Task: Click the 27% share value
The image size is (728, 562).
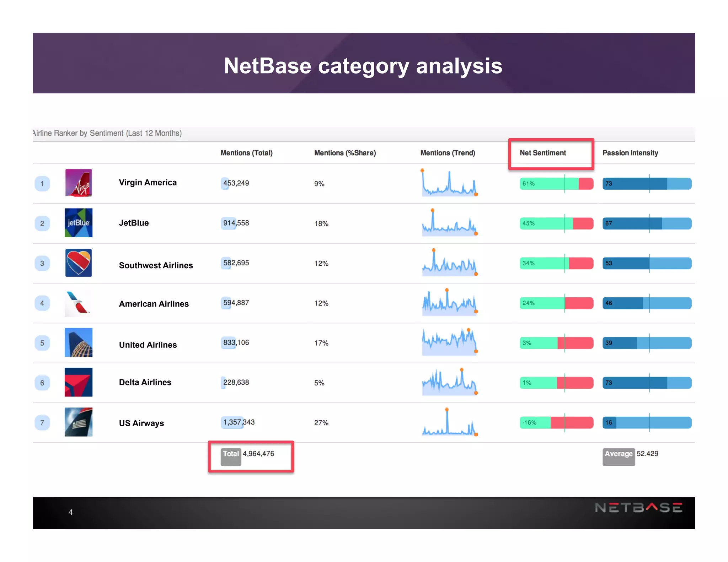Action: pyautogui.click(x=321, y=423)
